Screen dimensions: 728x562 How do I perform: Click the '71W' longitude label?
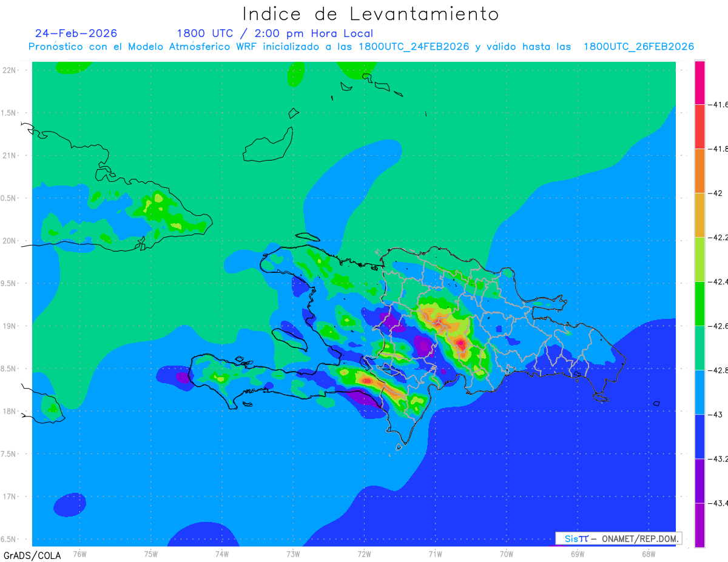pyautogui.click(x=435, y=554)
